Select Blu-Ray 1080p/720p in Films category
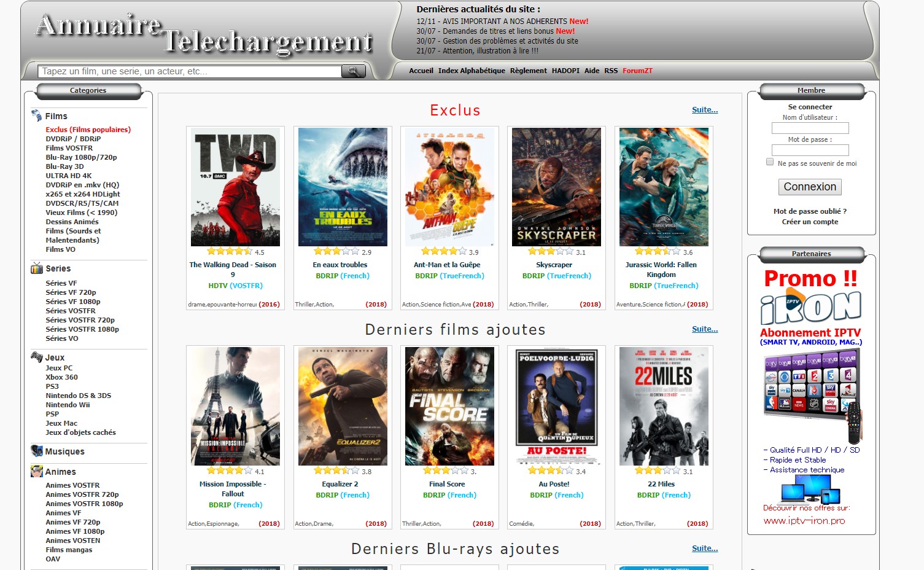The image size is (924, 570). coord(81,157)
